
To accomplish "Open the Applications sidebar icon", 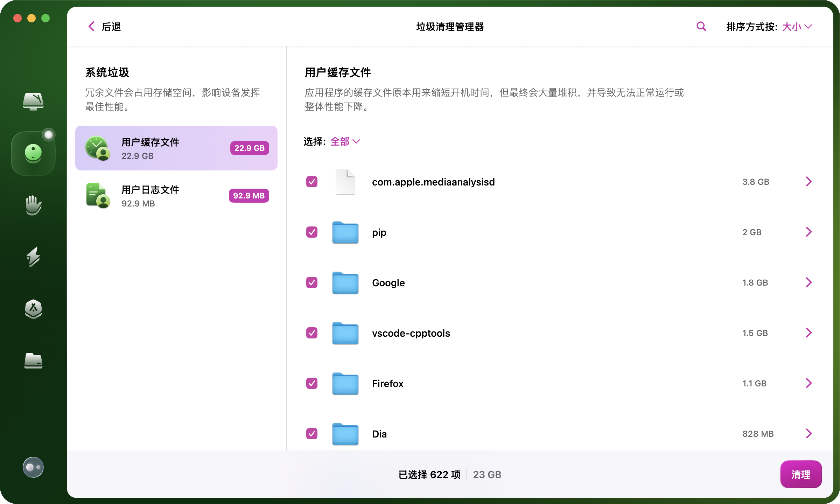I will pyautogui.click(x=33, y=309).
